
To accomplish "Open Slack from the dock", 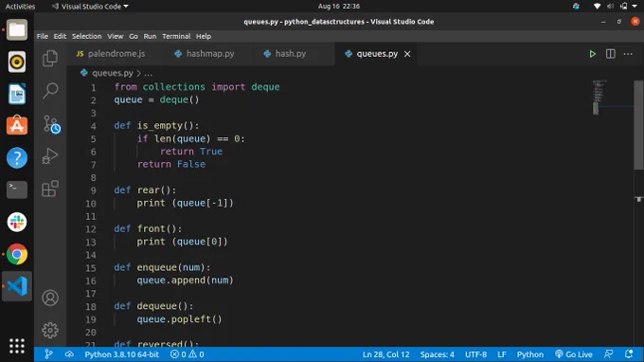I will tap(17, 222).
